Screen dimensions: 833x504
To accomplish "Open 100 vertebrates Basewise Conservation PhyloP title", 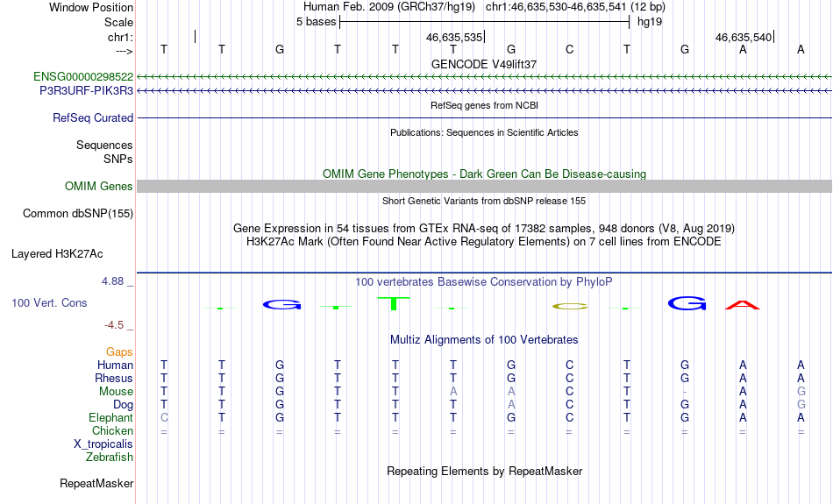I will click(484, 282).
